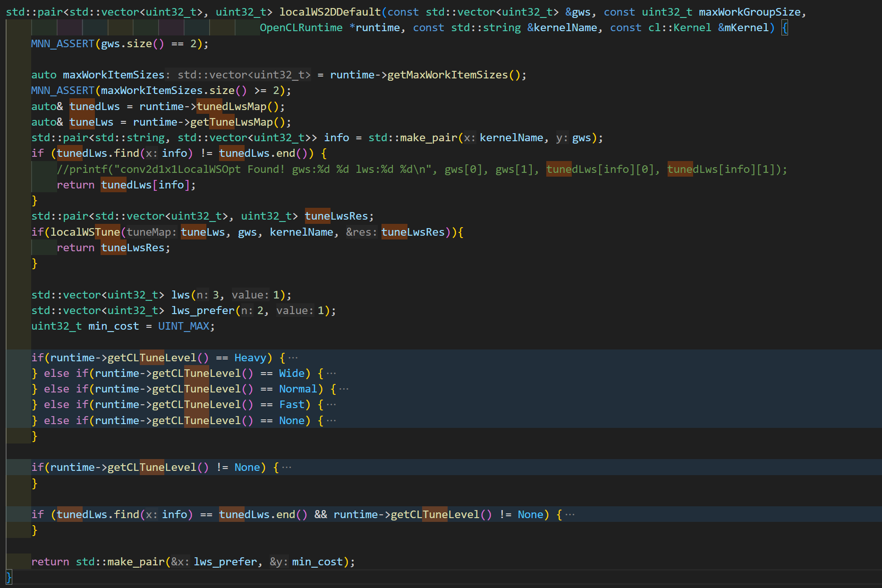Viewport: 882px width, 588px height.
Task: Click std::make_pair on the info line
Action: 413,137
